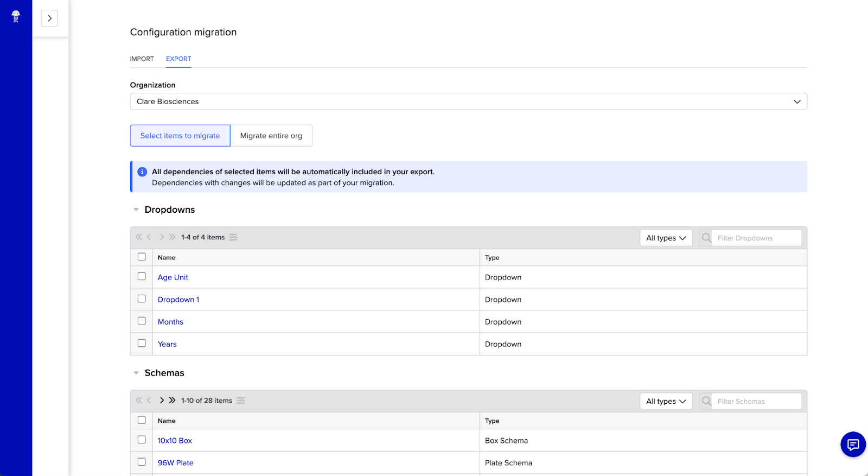Open the Months dropdown link
868x476 pixels.
point(170,322)
